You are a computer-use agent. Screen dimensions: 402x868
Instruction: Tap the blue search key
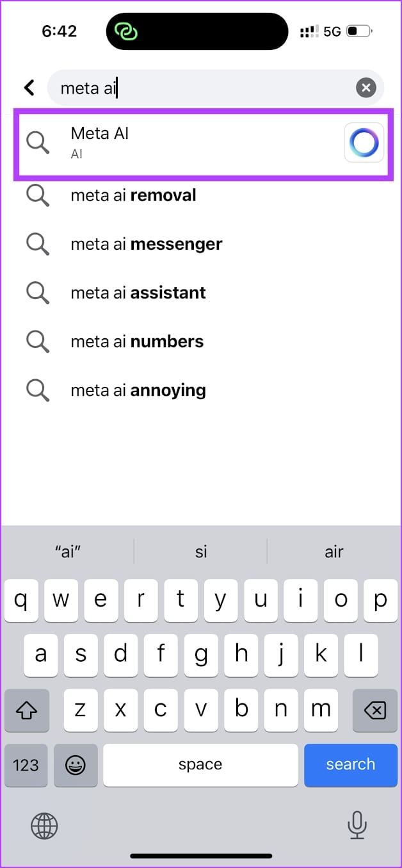pyautogui.click(x=351, y=765)
